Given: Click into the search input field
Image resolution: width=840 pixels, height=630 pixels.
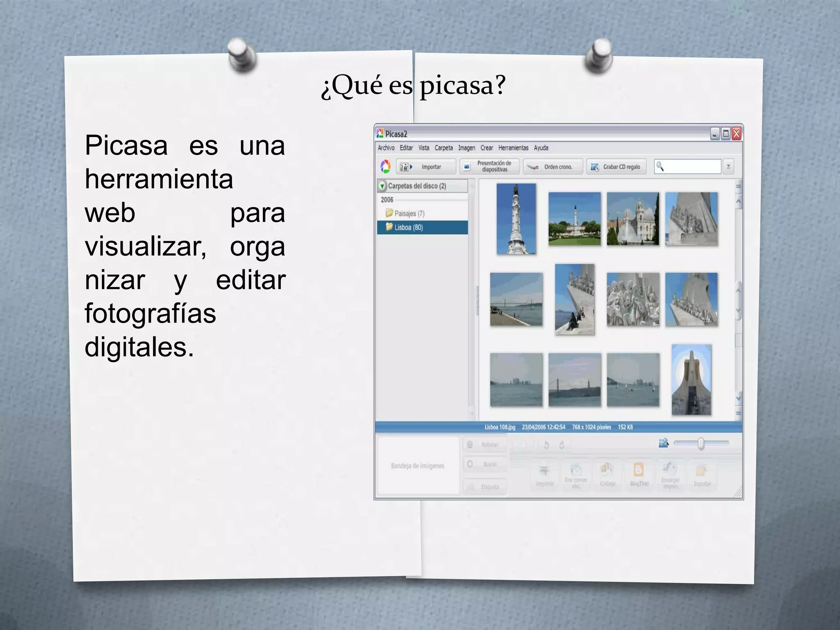Looking at the screenshot, I should click(688, 167).
